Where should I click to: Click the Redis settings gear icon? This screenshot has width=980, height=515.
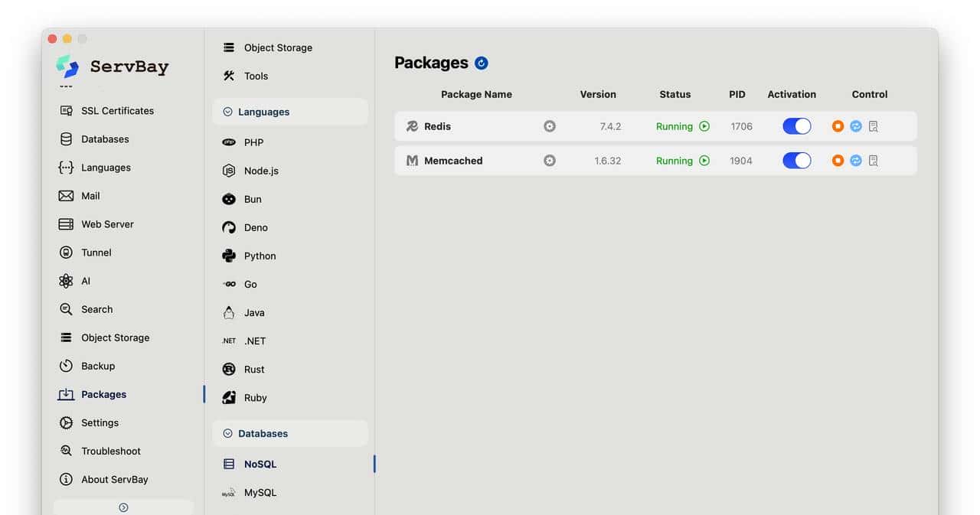click(550, 126)
